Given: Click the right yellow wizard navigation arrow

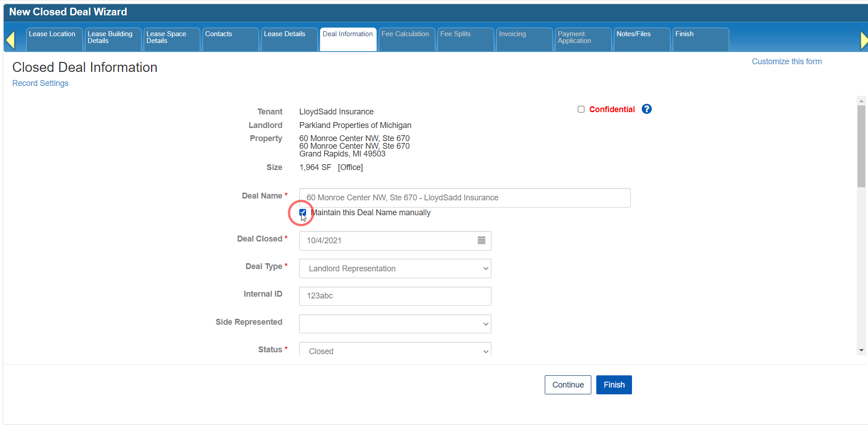Looking at the screenshot, I should point(863,40).
